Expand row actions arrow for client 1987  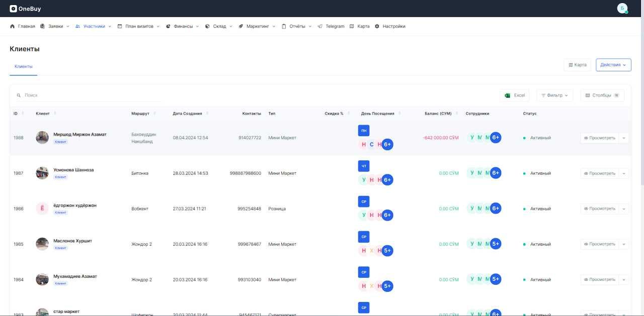(x=624, y=173)
